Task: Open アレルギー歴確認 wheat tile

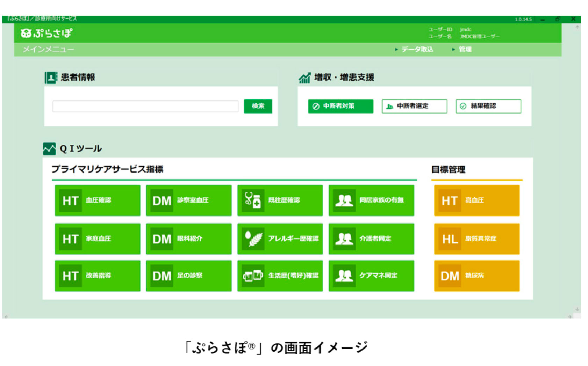Action: pos(280,239)
